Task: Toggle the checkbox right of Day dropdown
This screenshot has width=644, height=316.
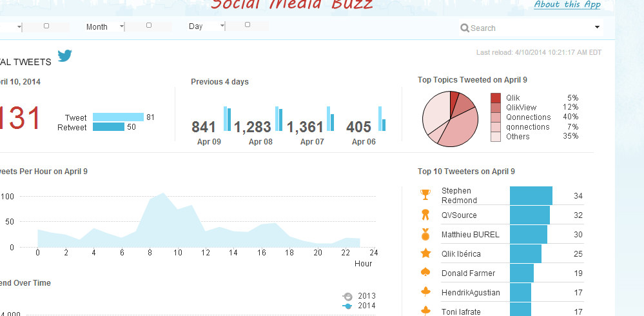Action: pyautogui.click(x=248, y=26)
